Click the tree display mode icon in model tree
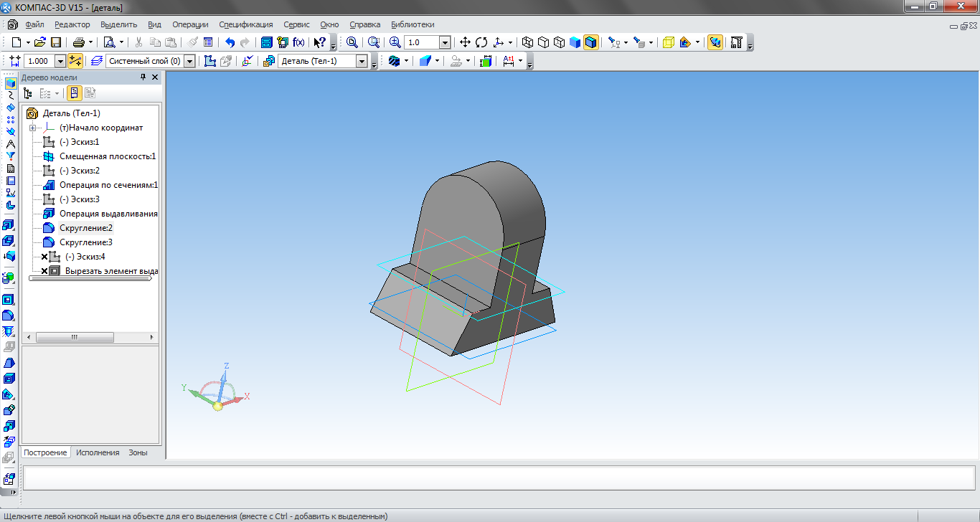 28,93
